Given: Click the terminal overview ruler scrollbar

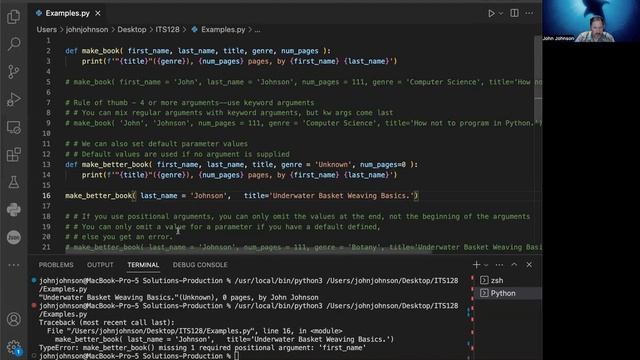Looking at the screenshot, I should (x=471, y=316).
